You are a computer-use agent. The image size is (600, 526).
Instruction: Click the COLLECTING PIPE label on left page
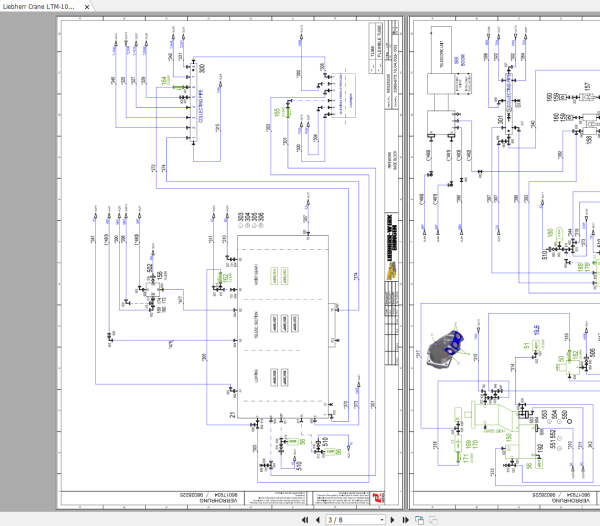pos(201,106)
